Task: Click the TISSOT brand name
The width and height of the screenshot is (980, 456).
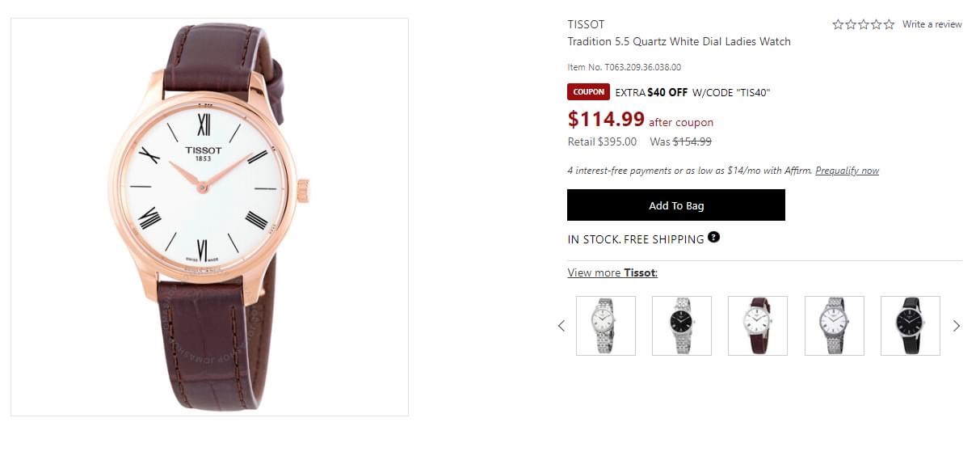Action: tap(586, 24)
